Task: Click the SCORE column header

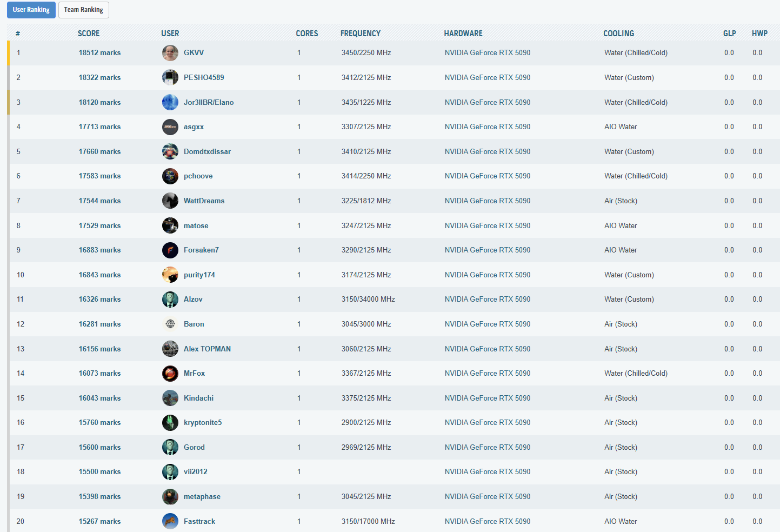Action: pyautogui.click(x=89, y=34)
